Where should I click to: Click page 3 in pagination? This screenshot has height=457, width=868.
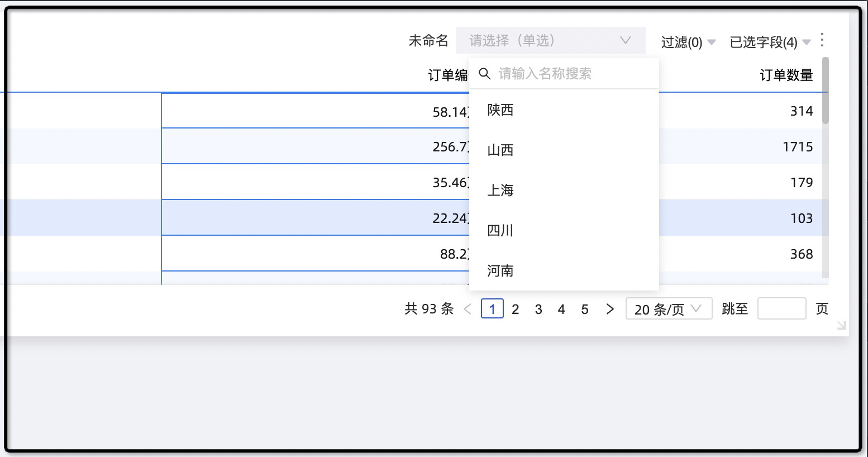pos(538,309)
